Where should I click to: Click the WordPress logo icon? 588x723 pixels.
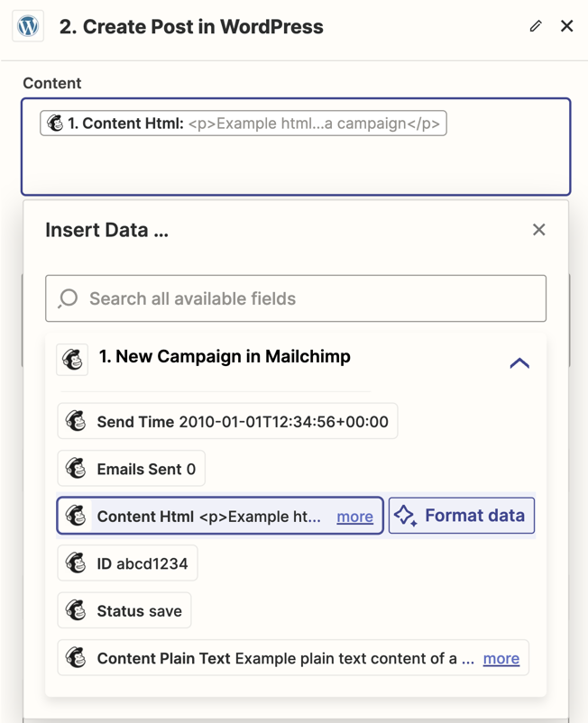(28, 26)
